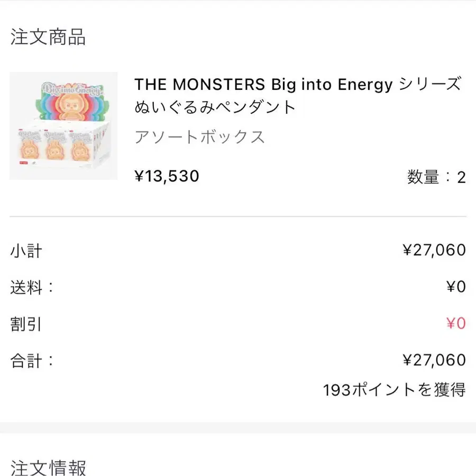Tap the 小計 label
The width and height of the screenshot is (476, 476).
(x=26, y=250)
